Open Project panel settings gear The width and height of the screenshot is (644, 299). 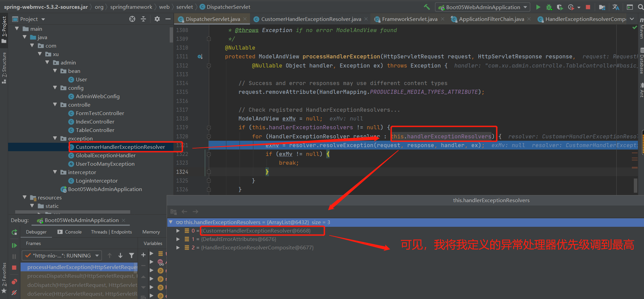point(157,19)
